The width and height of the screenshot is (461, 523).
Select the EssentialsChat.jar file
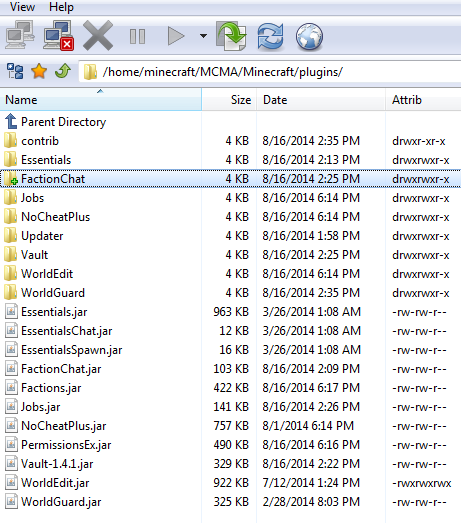click(x=67, y=331)
